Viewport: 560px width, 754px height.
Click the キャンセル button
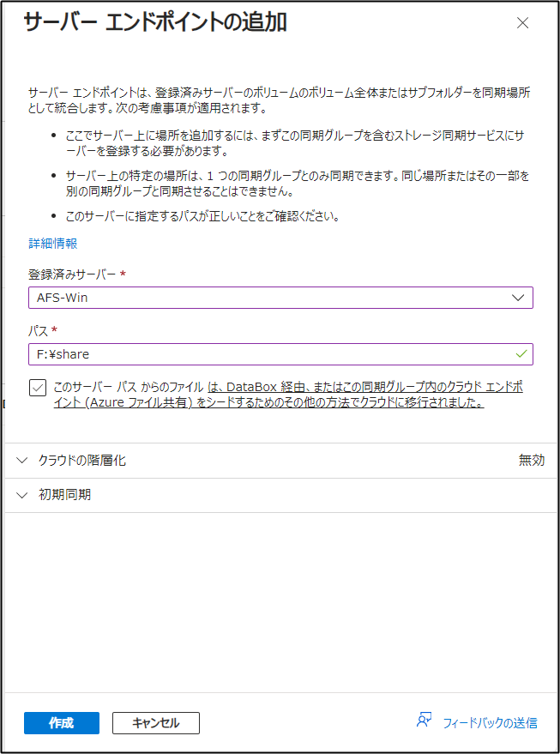tap(156, 723)
